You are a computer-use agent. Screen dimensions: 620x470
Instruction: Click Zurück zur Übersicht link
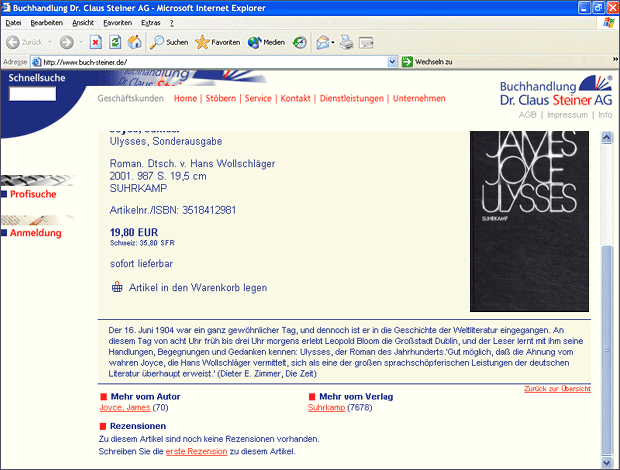click(557, 389)
